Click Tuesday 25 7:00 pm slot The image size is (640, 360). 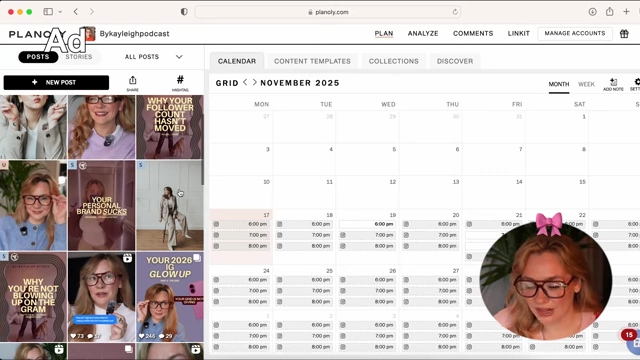tap(304, 291)
